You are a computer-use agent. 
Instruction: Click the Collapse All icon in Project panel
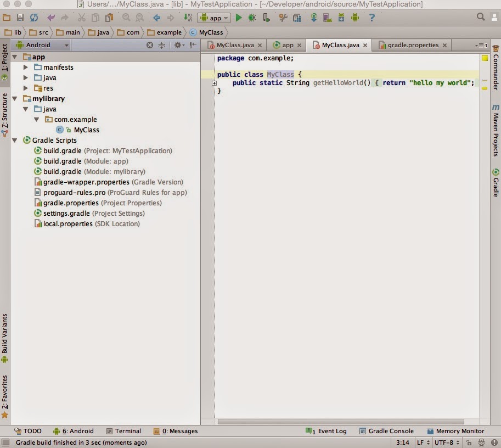click(x=162, y=45)
